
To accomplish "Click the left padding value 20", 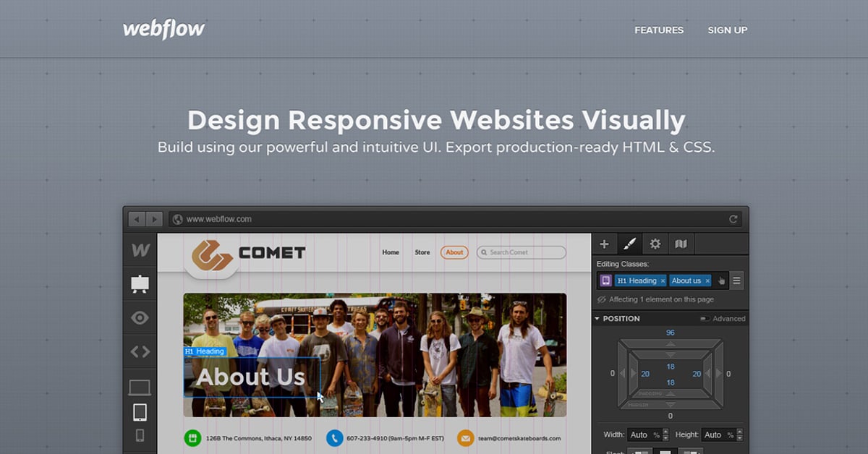I will point(644,374).
